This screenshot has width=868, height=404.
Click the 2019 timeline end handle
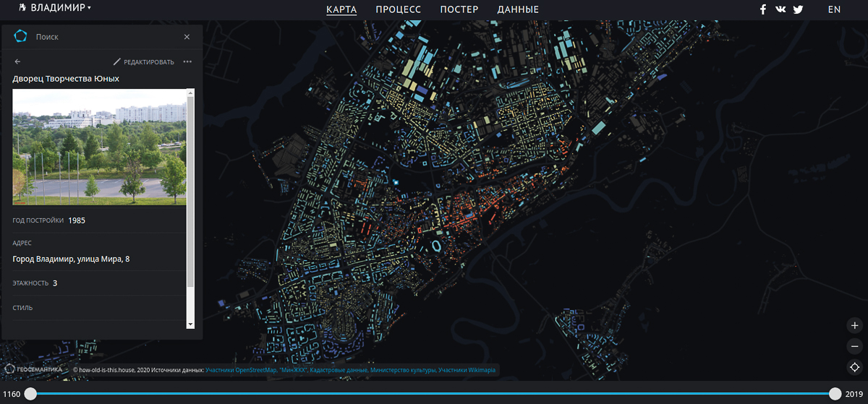(835, 394)
